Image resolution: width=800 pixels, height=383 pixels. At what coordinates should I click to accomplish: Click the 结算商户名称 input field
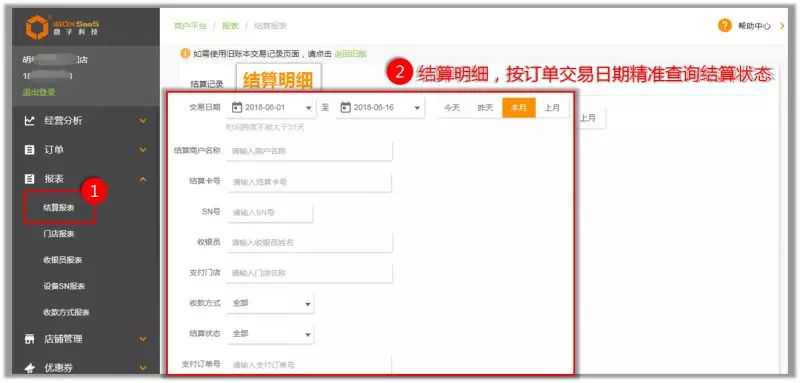[310, 151]
